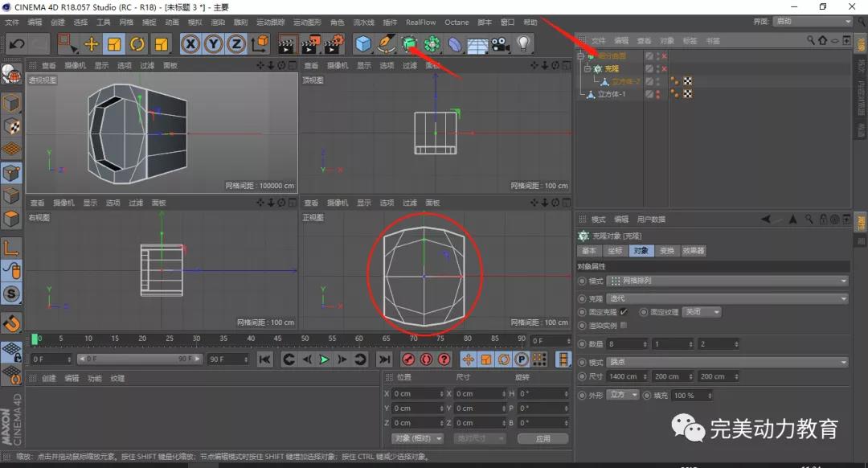
Task: Switch to the 坐标 tab
Action: [615, 251]
